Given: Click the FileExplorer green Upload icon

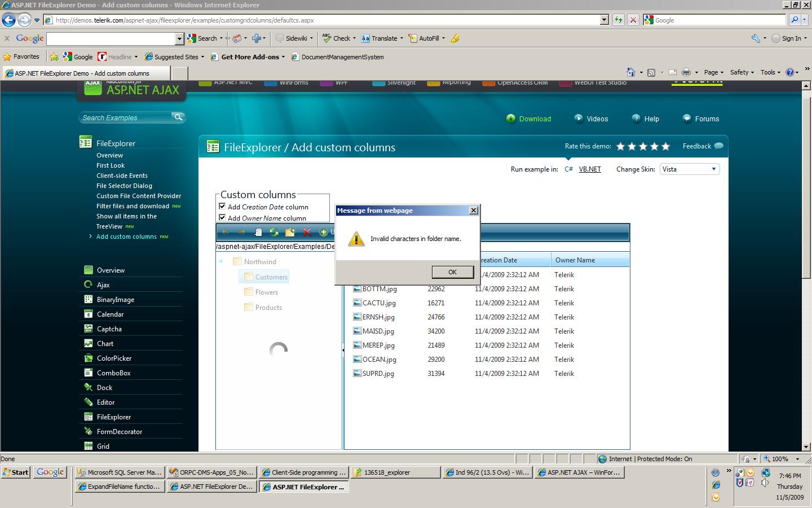Looking at the screenshot, I should 324,232.
